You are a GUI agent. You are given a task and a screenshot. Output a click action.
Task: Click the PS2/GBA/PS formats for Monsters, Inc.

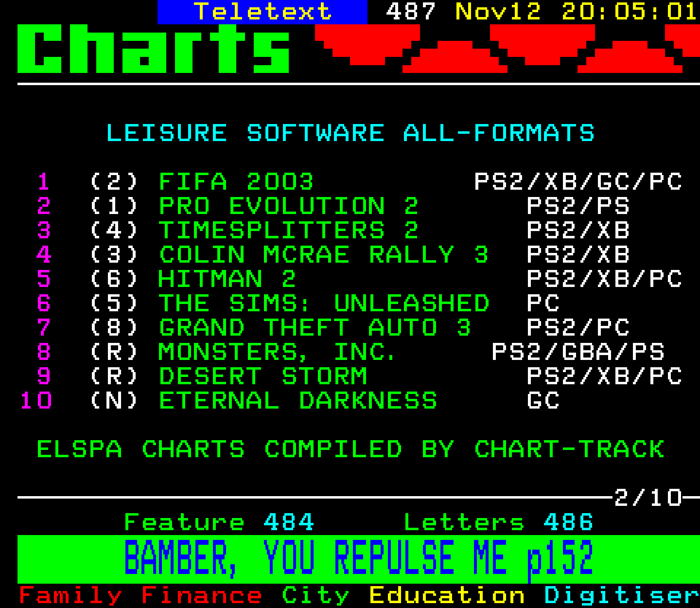pos(578,352)
